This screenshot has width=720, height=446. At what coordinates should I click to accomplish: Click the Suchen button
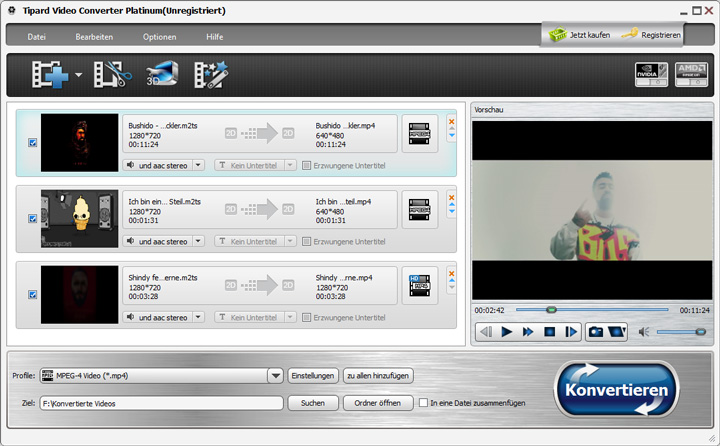point(313,403)
